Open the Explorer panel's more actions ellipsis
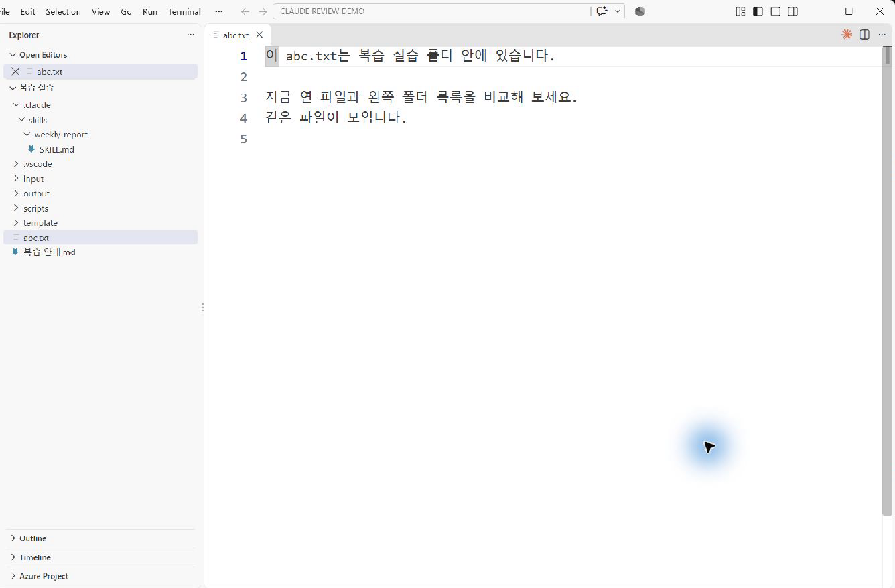 191,34
